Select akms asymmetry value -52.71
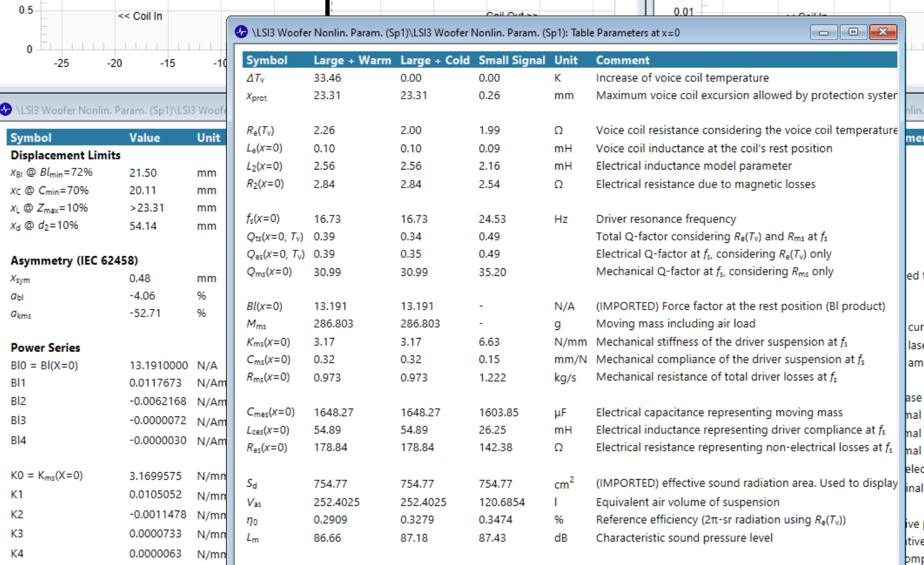 point(145,313)
